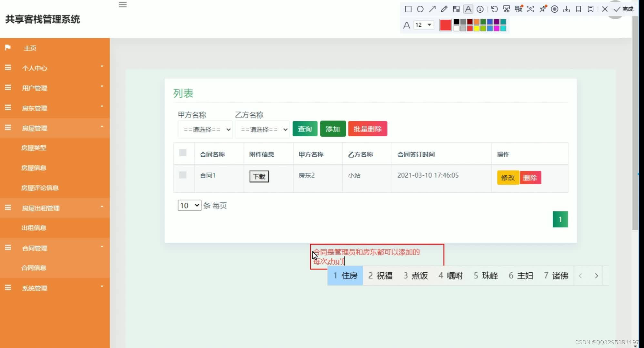Toggle the hamburger sidebar menu icon
Image resolution: width=644 pixels, height=348 pixels.
pyautogui.click(x=123, y=5)
